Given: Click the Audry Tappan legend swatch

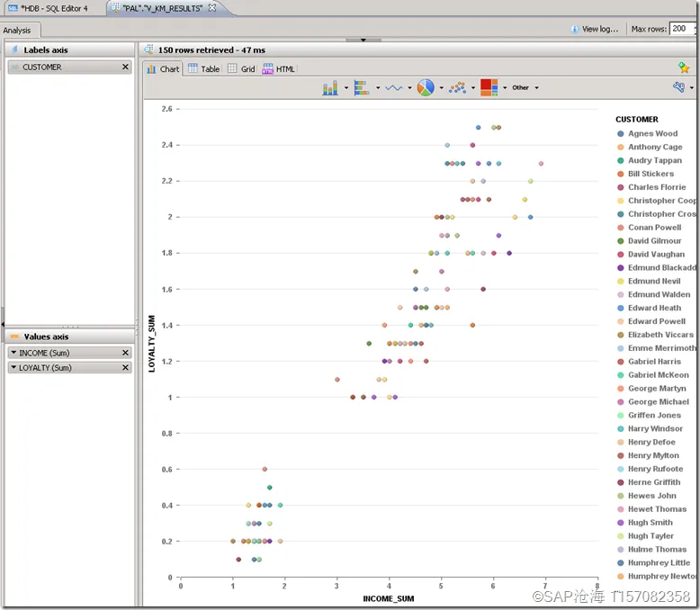Looking at the screenshot, I should pyautogui.click(x=620, y=160).
